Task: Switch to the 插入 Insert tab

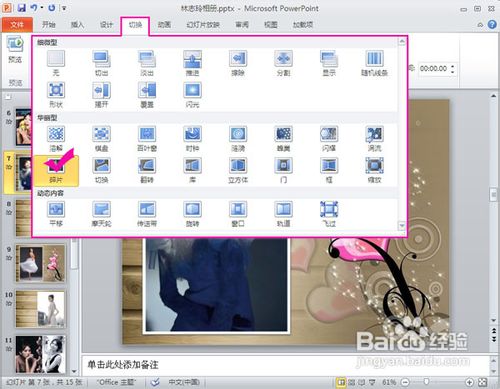Action: click(x=77, y=25)
